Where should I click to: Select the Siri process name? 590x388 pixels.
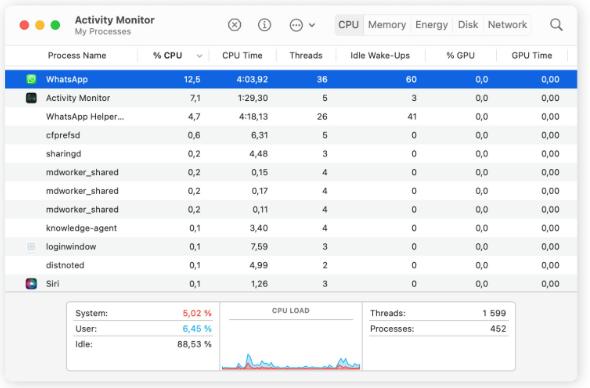point(52,283)
